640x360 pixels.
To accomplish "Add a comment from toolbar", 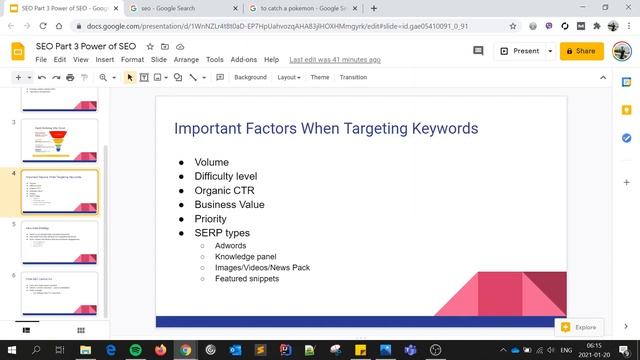I will 220,77.
